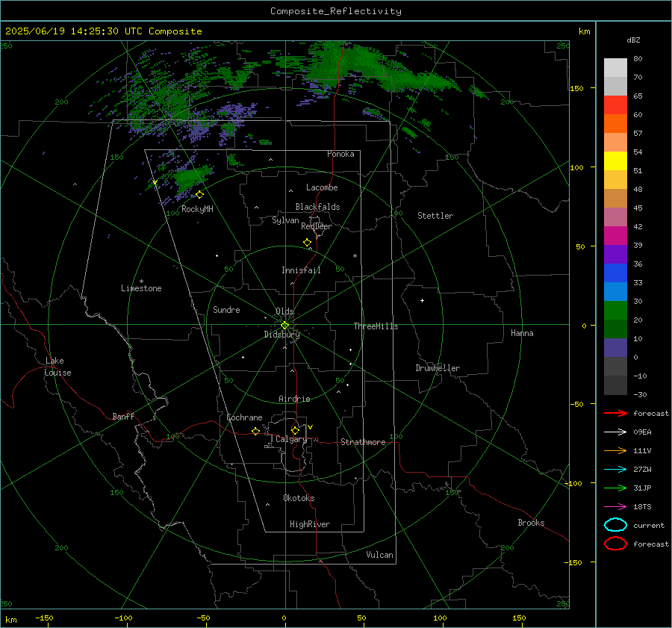Click the Airdrie label

click(294, 399)
